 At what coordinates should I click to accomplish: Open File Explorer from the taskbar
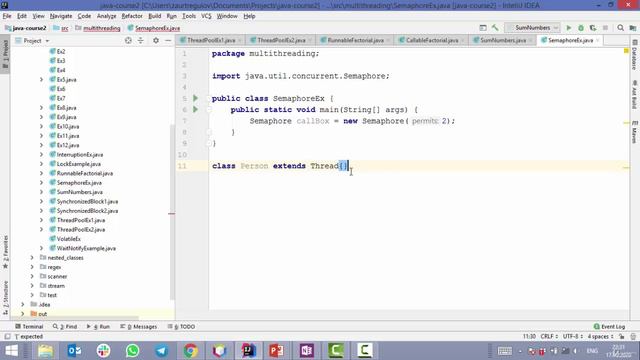click(x=45, y=351)
